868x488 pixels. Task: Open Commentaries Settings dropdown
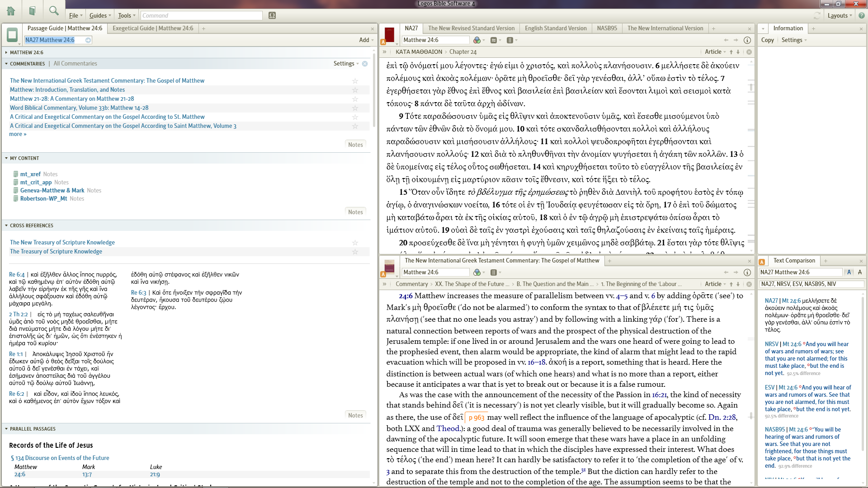coord(346,64)
